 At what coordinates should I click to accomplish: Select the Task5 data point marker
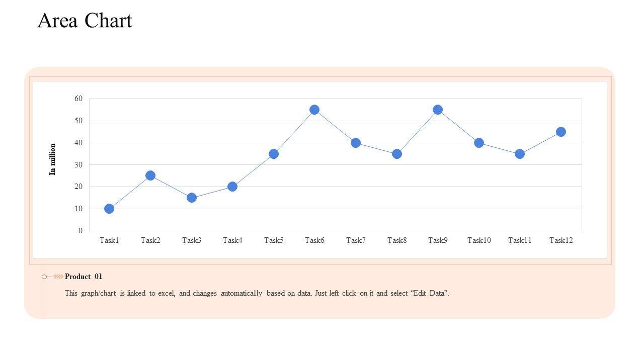point(274,154)
